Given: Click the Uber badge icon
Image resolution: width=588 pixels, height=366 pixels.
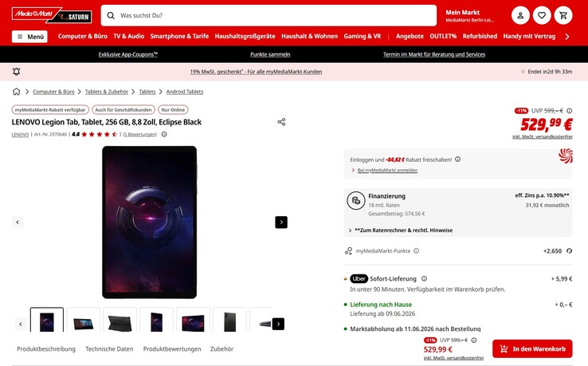Looking at the screenshot, I should coord(359,278).
